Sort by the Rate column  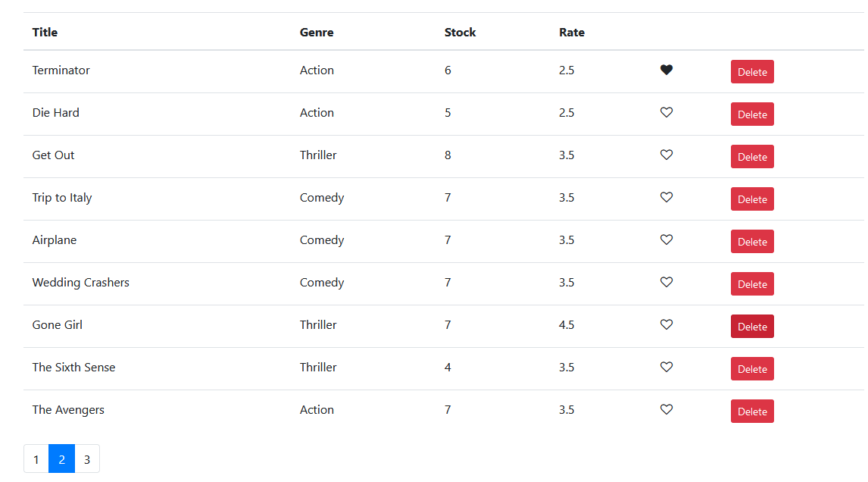(x=572, y=33)
